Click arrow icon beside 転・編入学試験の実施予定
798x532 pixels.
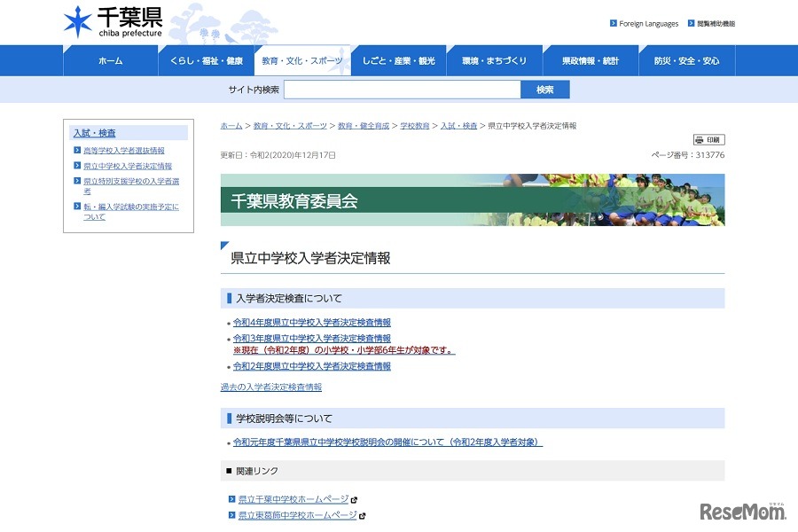coord(77,207)
